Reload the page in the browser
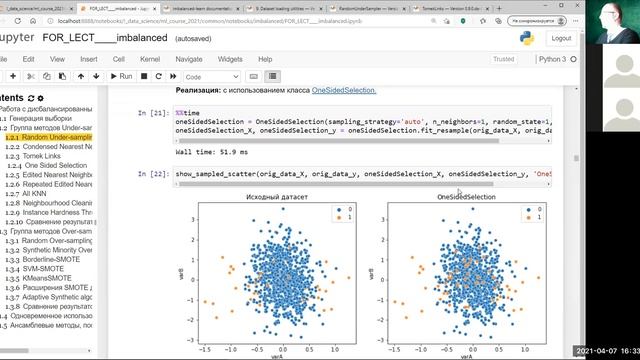 point(18,21)
